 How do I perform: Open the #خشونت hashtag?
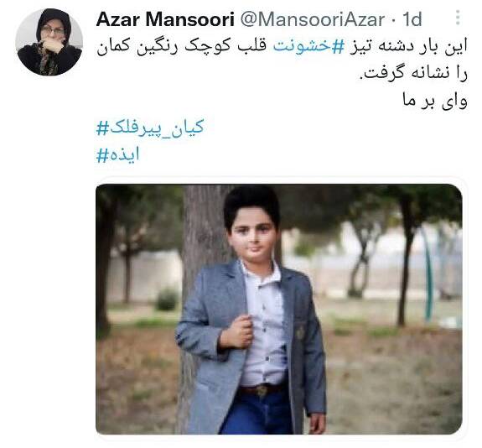click(302, 46)
